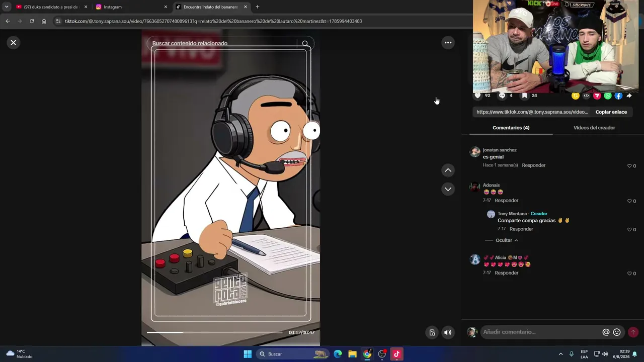Save the video with the bookmark icon
Viewport: 644px width, 362px height.
524,96
